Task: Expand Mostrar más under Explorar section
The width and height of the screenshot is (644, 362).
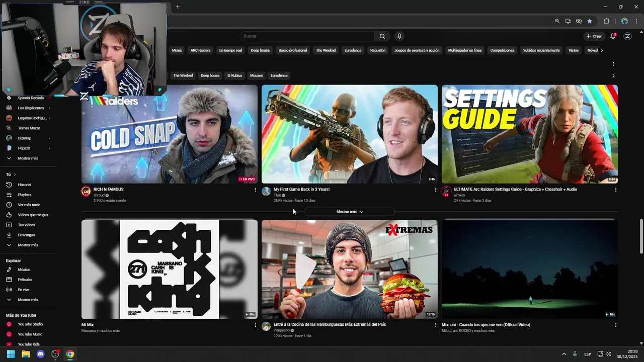Action: tap(28, 300)
